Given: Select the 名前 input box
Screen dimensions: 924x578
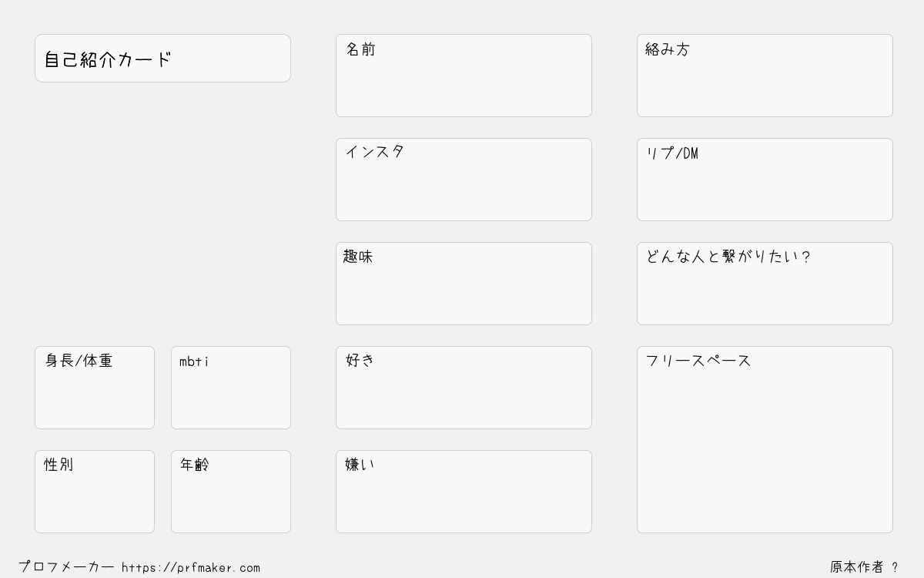Looking at the screenshot, I should [x=464, y=76].
